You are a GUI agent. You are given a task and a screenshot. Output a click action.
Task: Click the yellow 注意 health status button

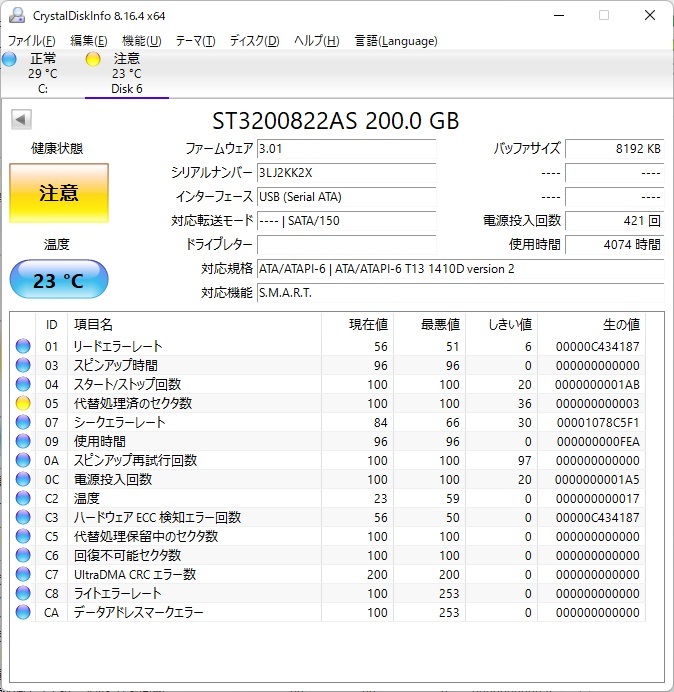click(x=59, y=193)
